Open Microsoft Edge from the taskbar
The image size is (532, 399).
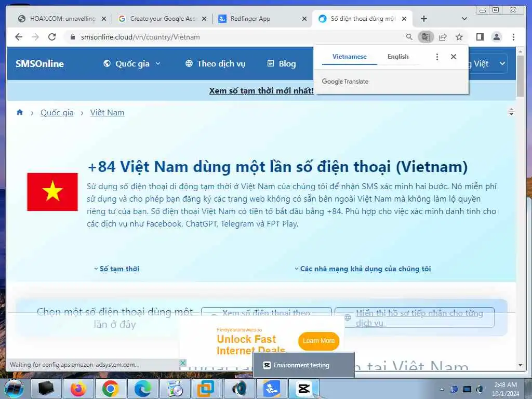pyautogui.click(x=142, y=389)
